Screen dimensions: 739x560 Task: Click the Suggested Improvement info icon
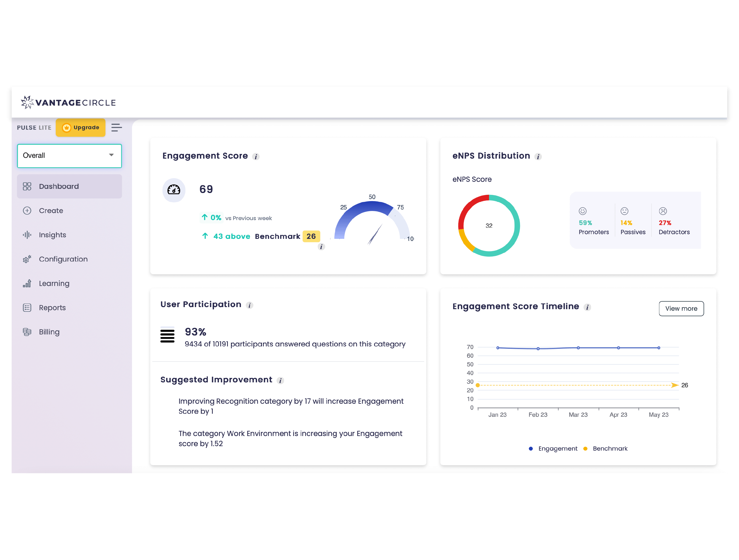click(x=280, y=380)
